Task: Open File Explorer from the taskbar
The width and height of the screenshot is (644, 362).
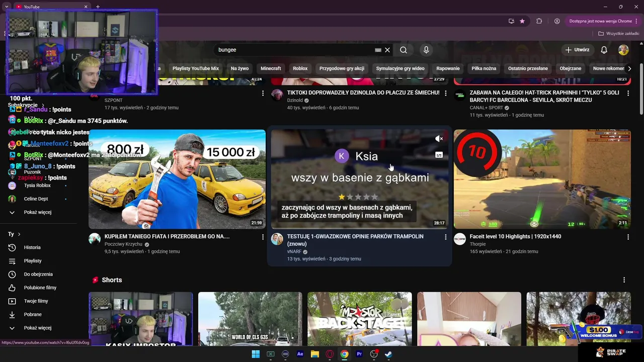Action: (315, 354)
